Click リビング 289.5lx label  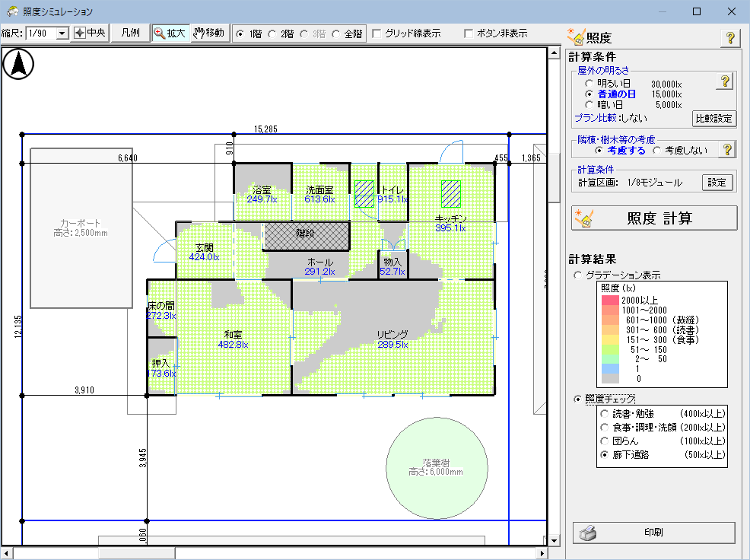392,339
